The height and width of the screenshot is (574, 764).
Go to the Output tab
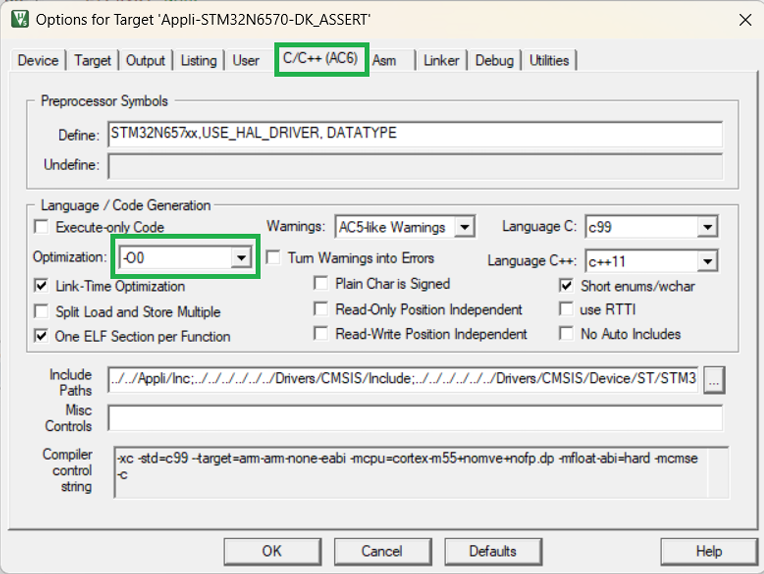click(145, 60)
